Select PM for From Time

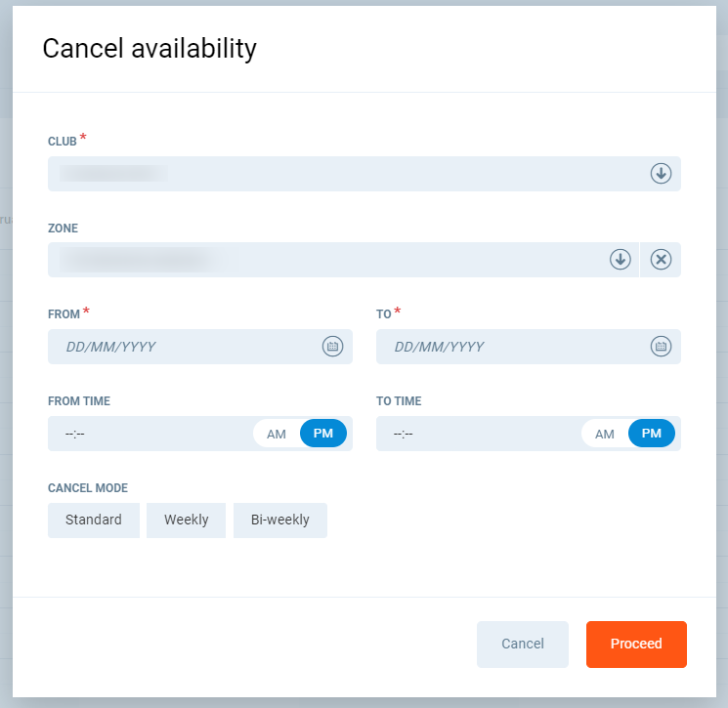point(323,434)
